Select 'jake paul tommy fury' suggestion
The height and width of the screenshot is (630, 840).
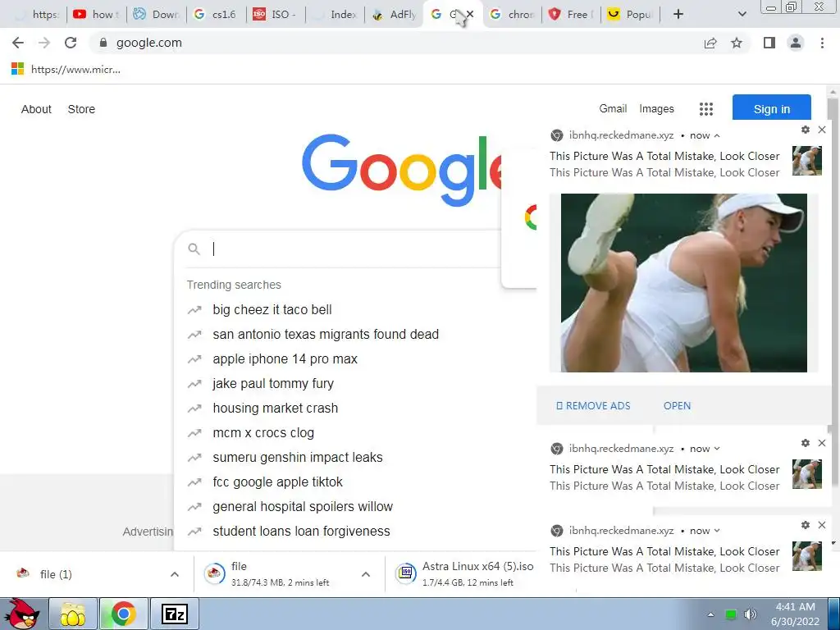click(273, 384)
